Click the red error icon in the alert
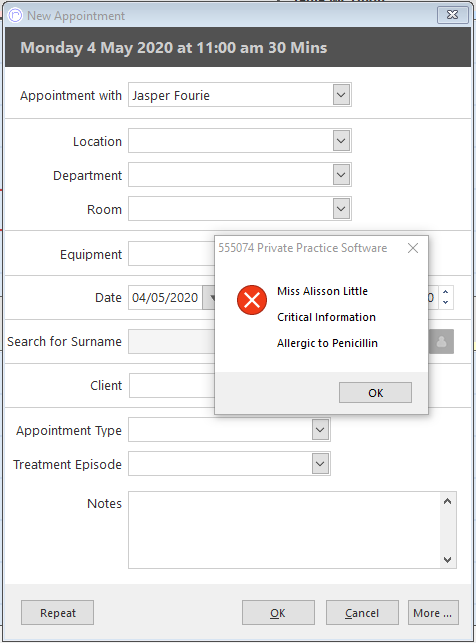The width and height of the screenshot is (476, 643). tap(252, 300)
